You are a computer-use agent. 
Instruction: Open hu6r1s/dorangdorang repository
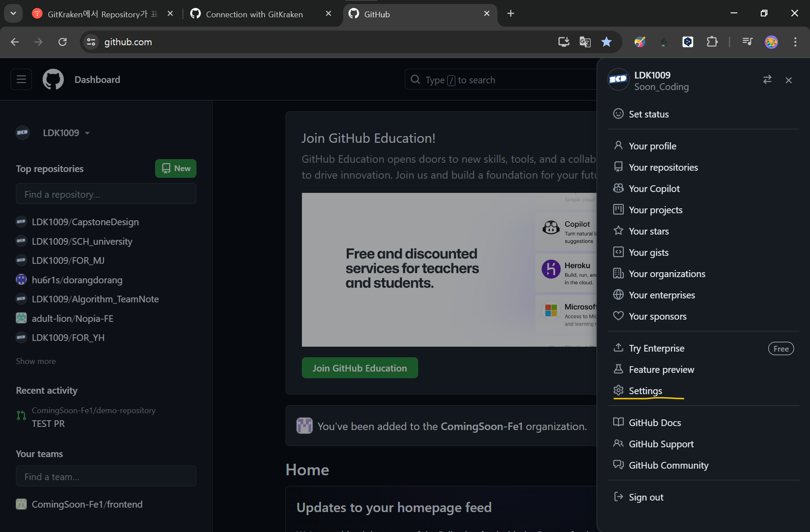click(77, 280)
